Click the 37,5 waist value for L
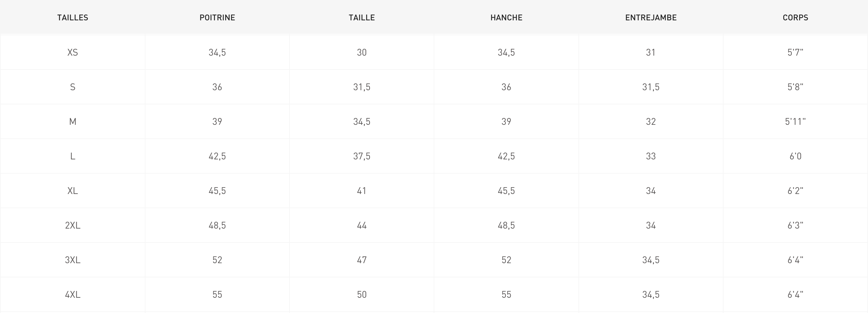Image resolution: width=868 pixels, height=313 pixels. click(x=362, y=156)
